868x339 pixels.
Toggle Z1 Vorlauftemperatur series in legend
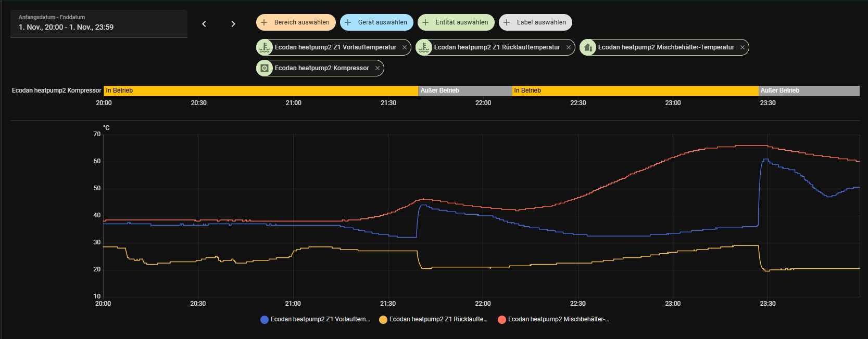[315, 319]
